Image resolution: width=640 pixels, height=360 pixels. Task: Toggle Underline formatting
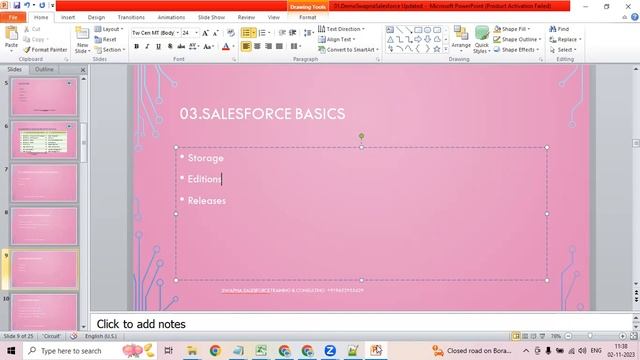[158, 47]
